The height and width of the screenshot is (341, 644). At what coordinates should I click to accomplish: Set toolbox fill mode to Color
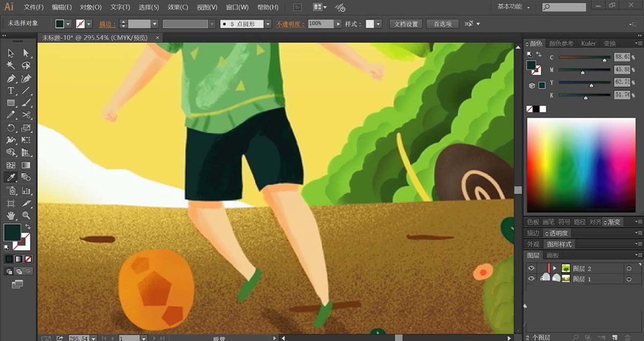pos(9,259)
